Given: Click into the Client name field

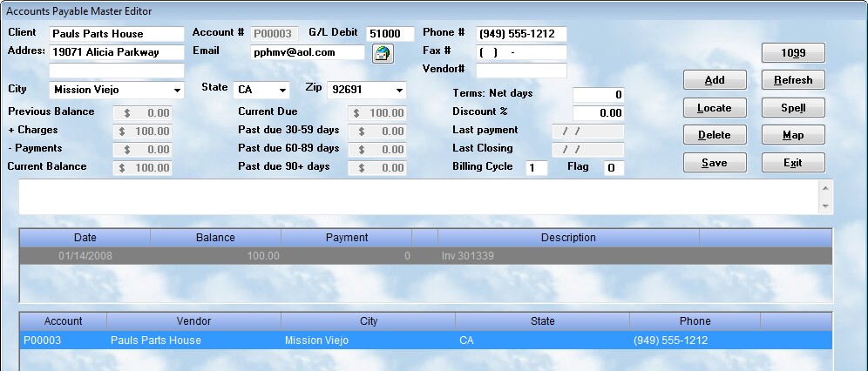Looking at the screenshot, I should (x=117, y=34).
